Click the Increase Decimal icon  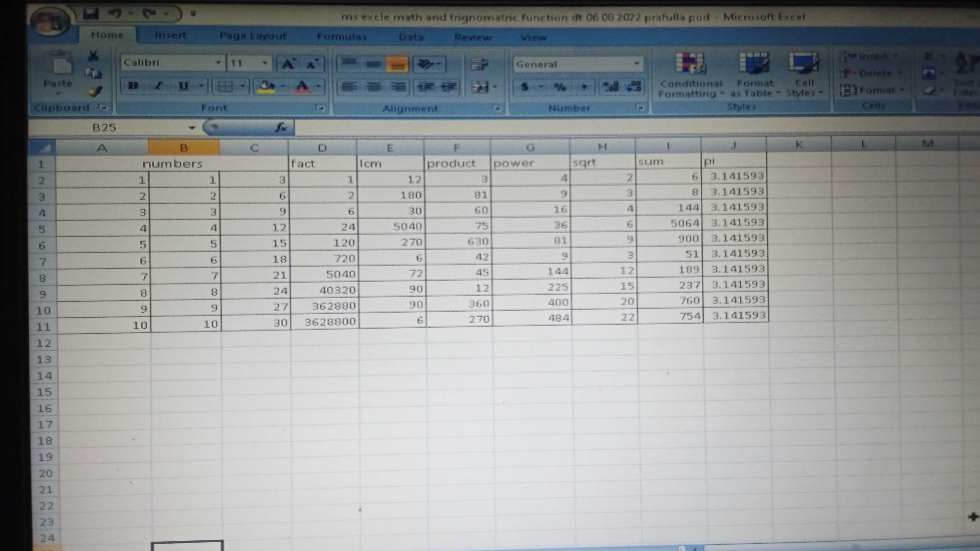tap(611, 87)
